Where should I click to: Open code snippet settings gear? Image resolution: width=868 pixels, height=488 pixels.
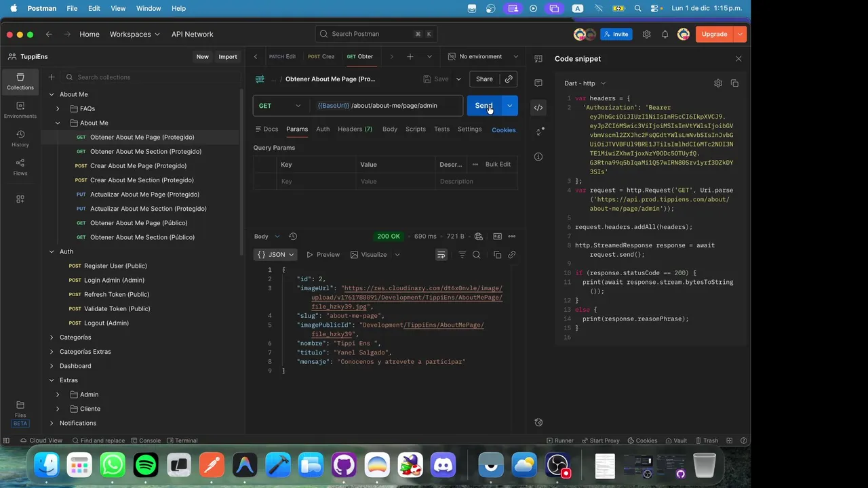(x=718, y=83)
